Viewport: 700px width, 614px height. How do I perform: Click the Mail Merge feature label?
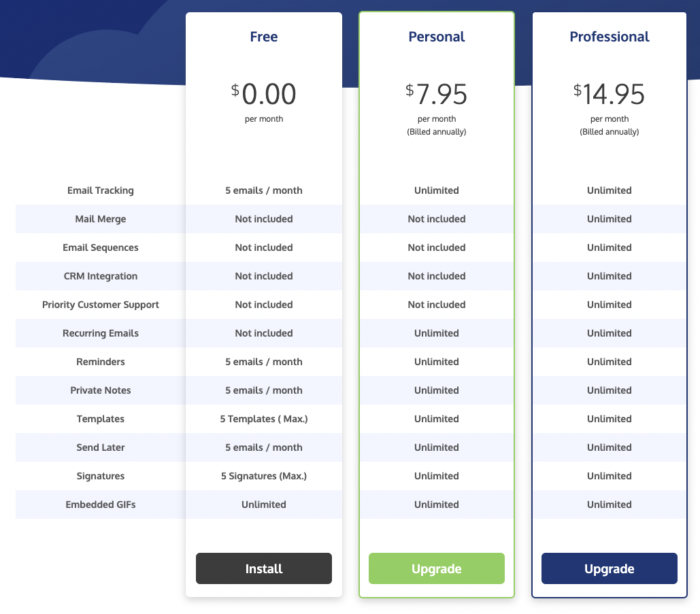click(101, 219)
